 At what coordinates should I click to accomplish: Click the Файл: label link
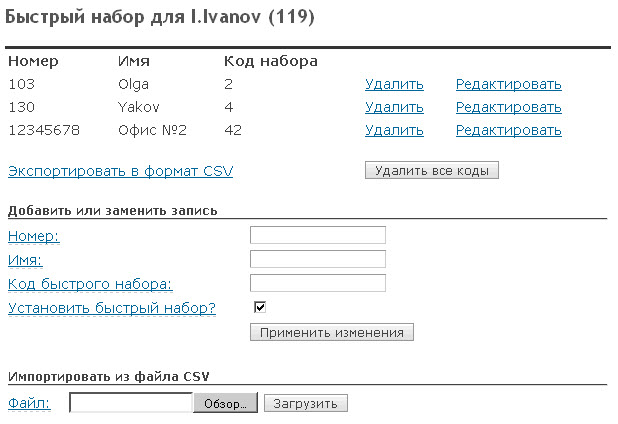[29, 403]
